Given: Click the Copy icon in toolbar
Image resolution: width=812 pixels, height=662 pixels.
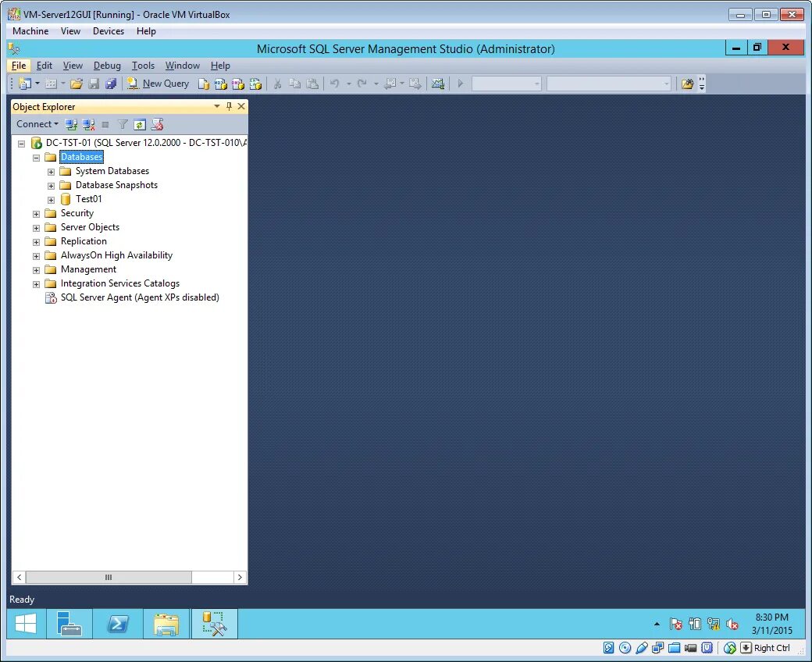Looking at the screenshot, I should pyautogui.click(x=294, y=84).
